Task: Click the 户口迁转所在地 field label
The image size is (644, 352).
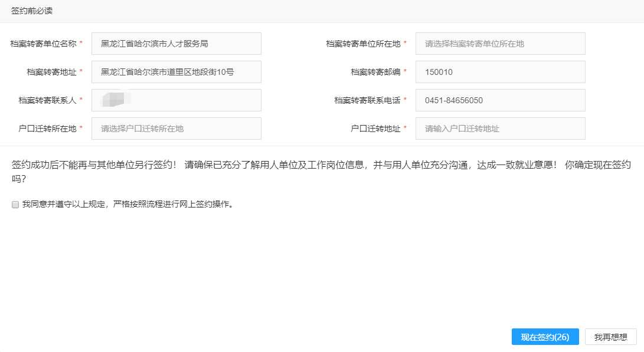Action: [x=48, y=129]
